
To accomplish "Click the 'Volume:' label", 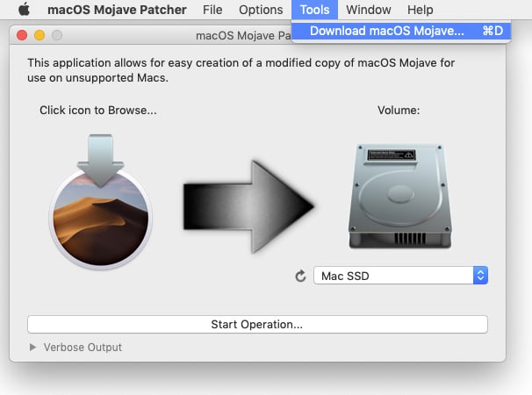I will point(399,111).
